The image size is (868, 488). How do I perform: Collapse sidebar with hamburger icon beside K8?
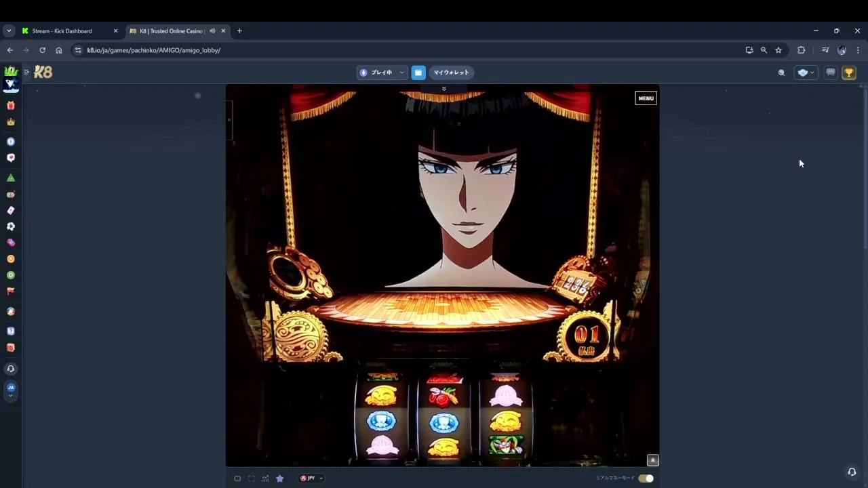pos(26,72)
